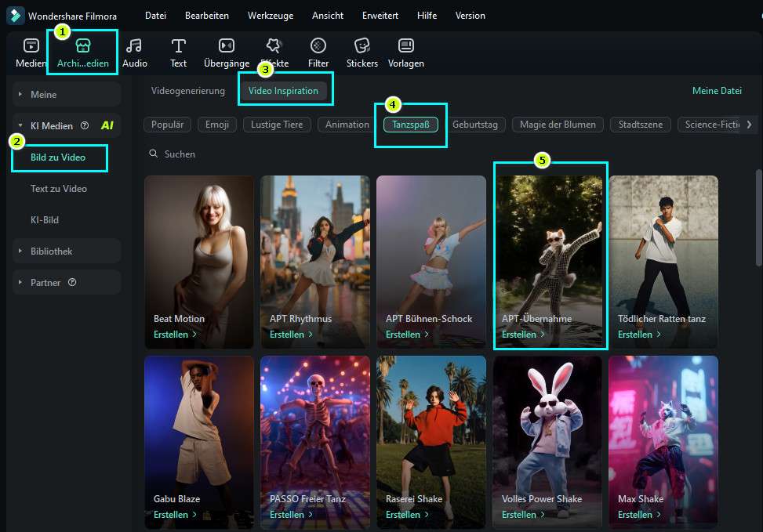
Task: Click the help icon next to KI Medien
Action: click(85, 125)
